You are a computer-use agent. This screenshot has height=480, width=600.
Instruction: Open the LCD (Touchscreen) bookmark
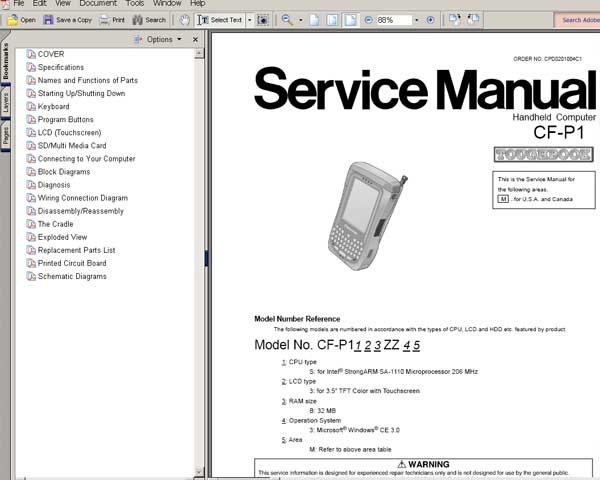pyautogui.click(x=69, y=132)
